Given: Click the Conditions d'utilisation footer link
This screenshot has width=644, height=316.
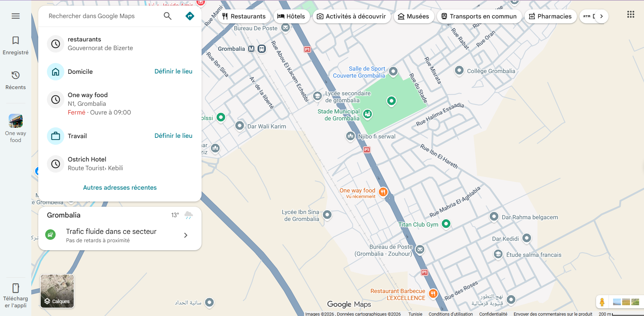Looking at the screenshot, I should click(450, 314).
